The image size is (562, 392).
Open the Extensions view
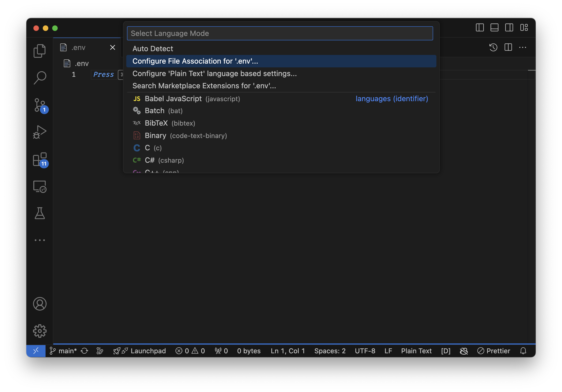pyautogui.click(x=39, y=160)
